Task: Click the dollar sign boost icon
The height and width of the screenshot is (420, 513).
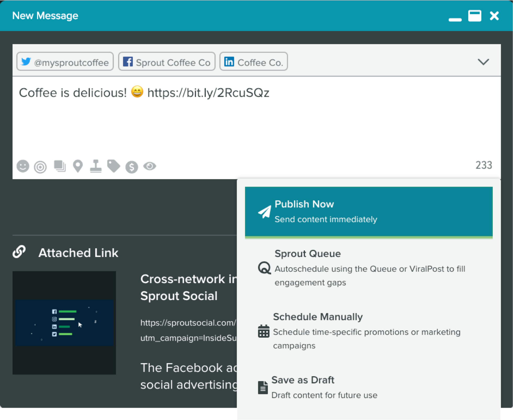Action: tap(132, 167)
